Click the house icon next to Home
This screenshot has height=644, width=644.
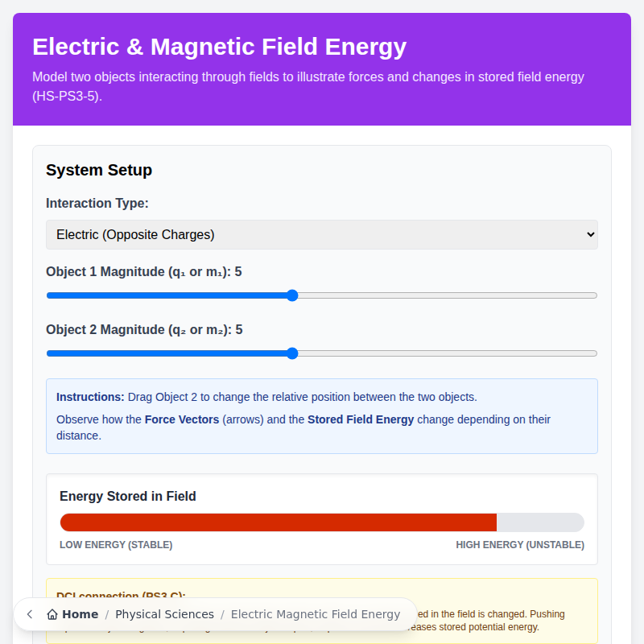click(52, 613)
